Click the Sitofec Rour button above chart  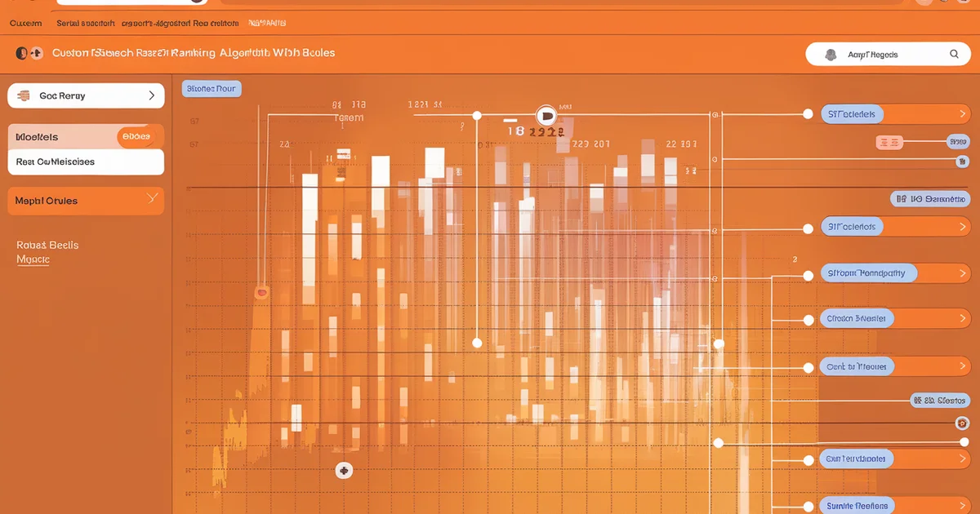click(x=211, y=88)
